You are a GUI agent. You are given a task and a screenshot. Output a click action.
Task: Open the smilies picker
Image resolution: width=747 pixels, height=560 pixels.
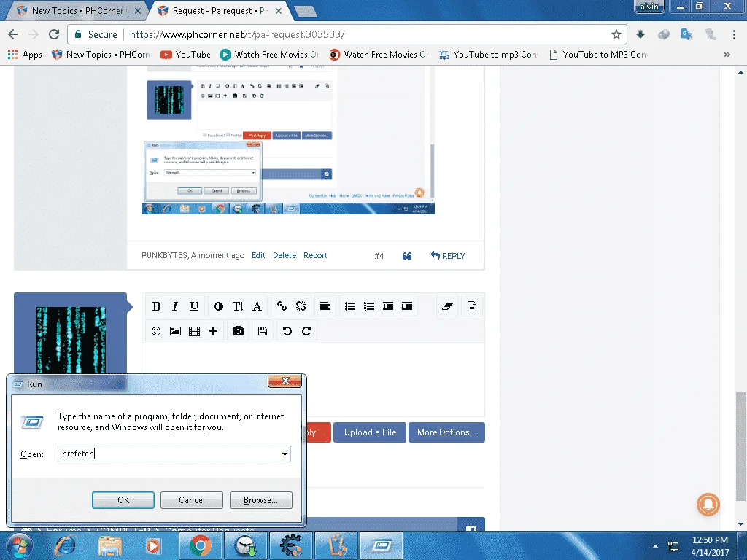tap(156, 331)
